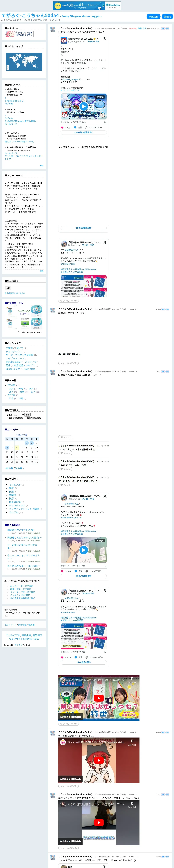Click 編集 link under 宣伝スペース
The height and width of the screenshot is (868, 174).
(42, 166)
